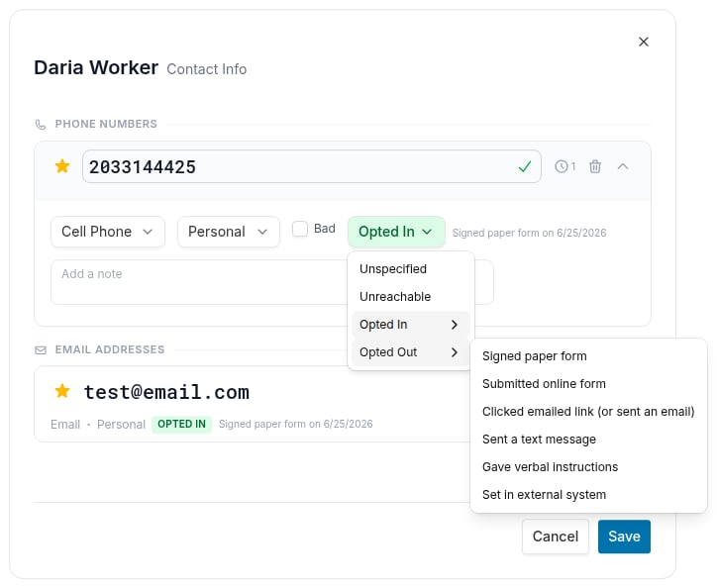Screen dimensions: 717x588
Task: Collapse phone number details chevron
Action: click(623, 166)
